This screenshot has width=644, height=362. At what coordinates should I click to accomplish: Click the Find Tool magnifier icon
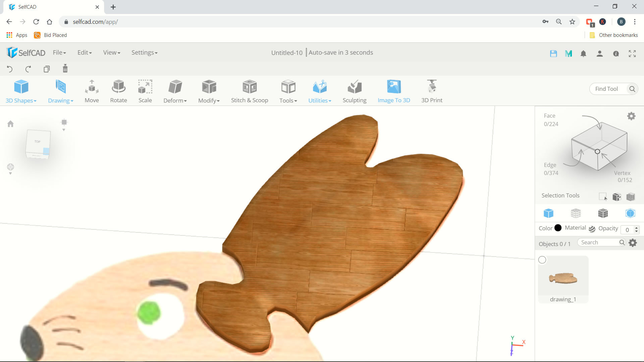[x=632, y=89]
